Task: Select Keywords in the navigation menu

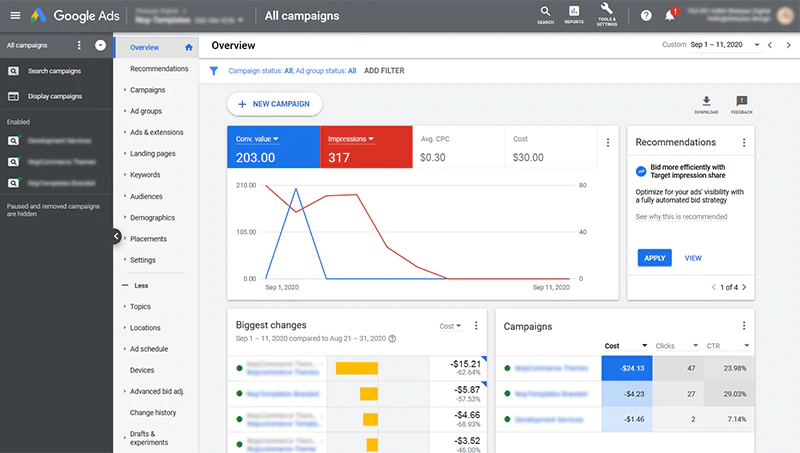Action: [145, 175]
